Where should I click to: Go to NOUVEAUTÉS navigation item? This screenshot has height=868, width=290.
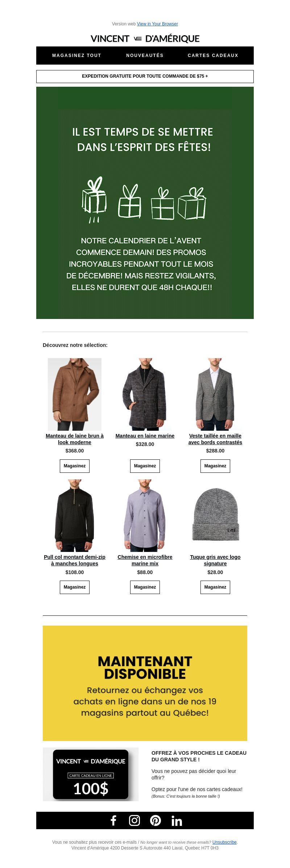[x=145, y=56]
